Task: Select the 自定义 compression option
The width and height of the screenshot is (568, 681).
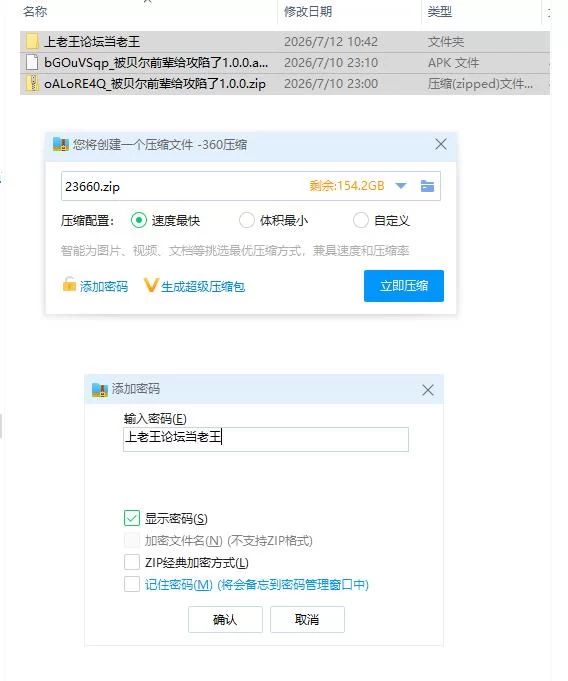Action: coord(360,220)
